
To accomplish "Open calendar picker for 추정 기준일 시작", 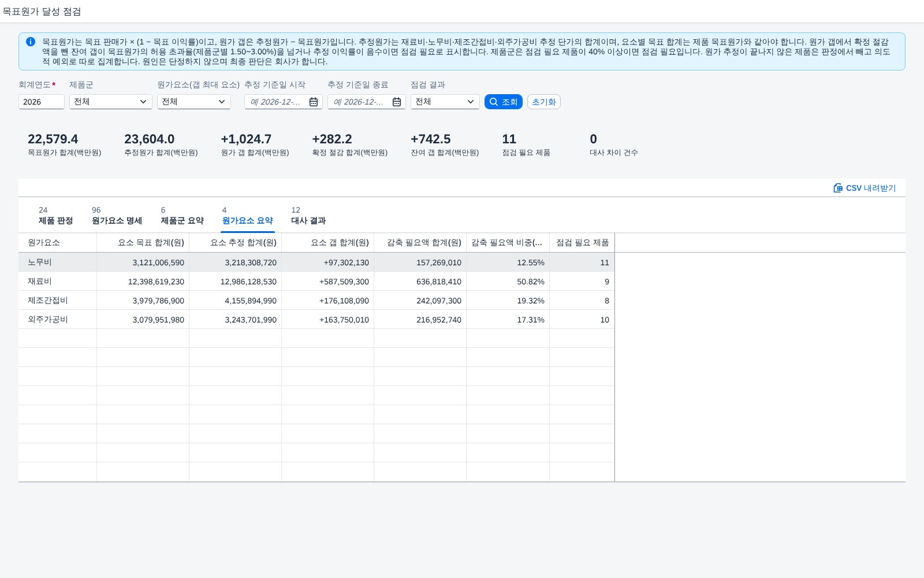I will (x=314, y=102).
